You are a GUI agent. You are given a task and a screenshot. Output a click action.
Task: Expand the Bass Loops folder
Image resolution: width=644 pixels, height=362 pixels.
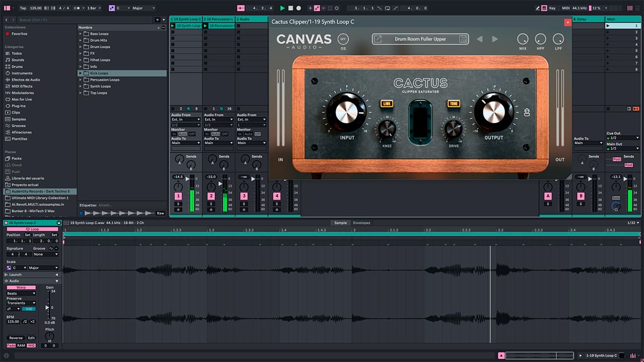point(80,34)
